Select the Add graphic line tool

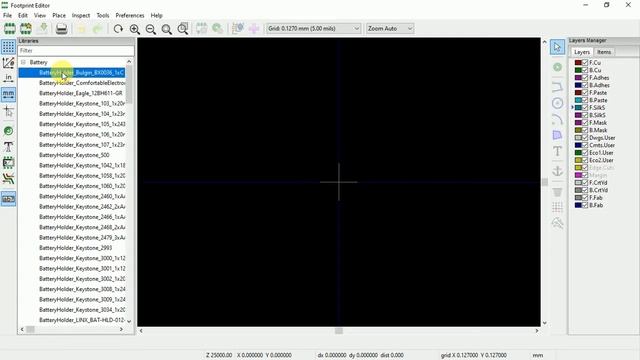tap(557, 87)
